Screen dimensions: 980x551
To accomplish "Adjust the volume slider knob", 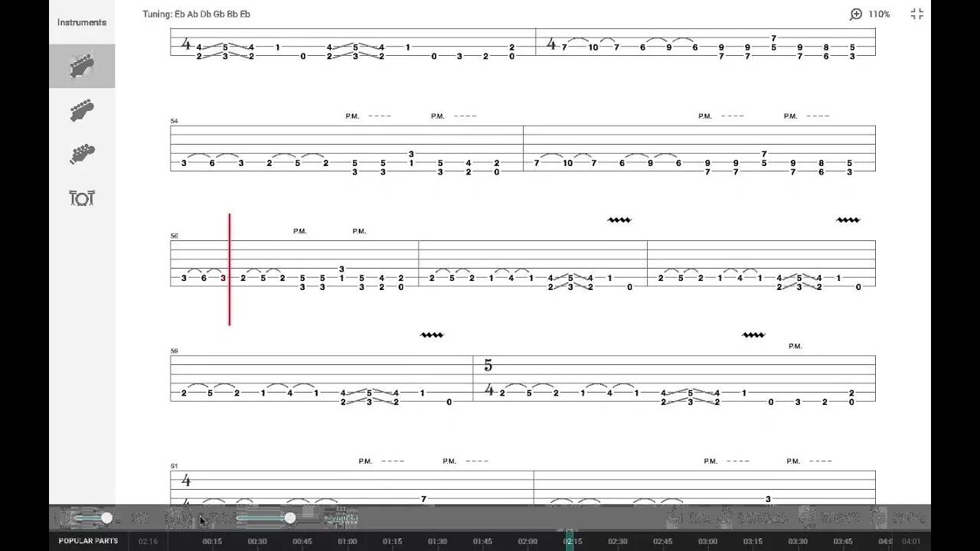I will (106, 518).
